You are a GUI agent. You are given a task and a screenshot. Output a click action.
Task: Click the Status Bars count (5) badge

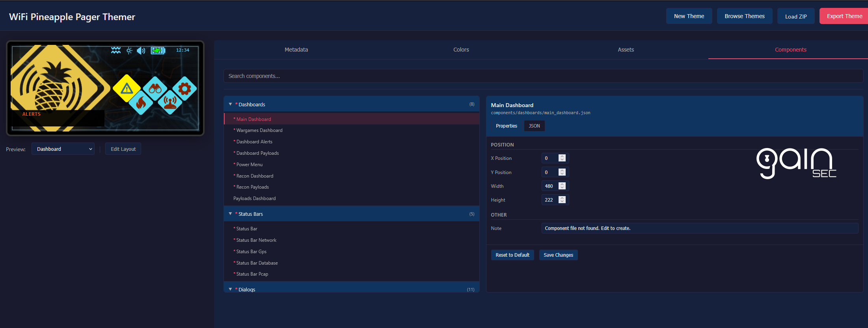point(472,214)
